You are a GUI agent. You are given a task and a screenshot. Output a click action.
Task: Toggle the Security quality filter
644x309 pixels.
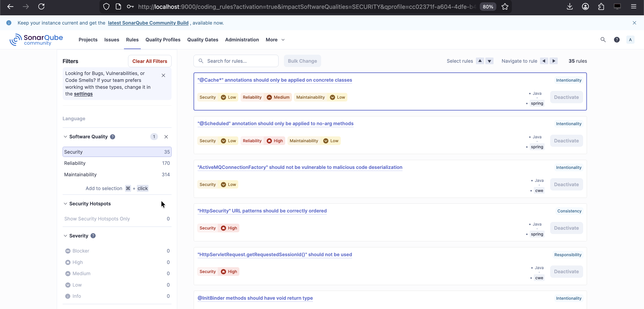tap(117, 152)
